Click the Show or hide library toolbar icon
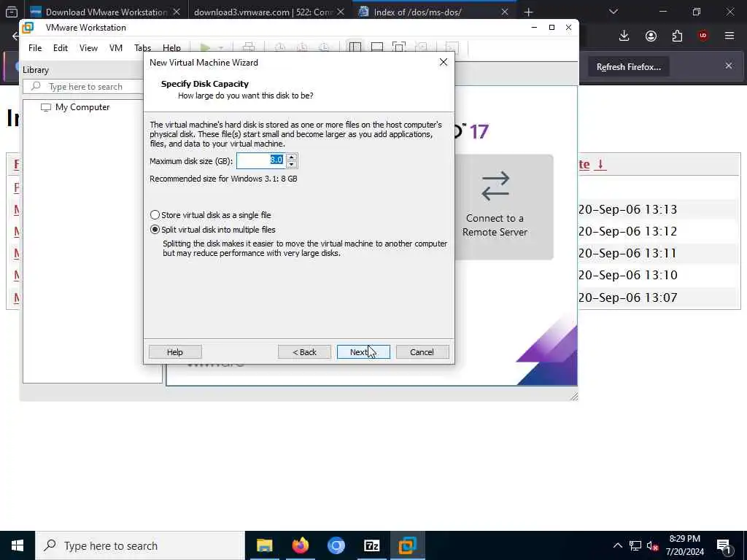The height and width of the screenshot is (560, 747). click(355, 47)
